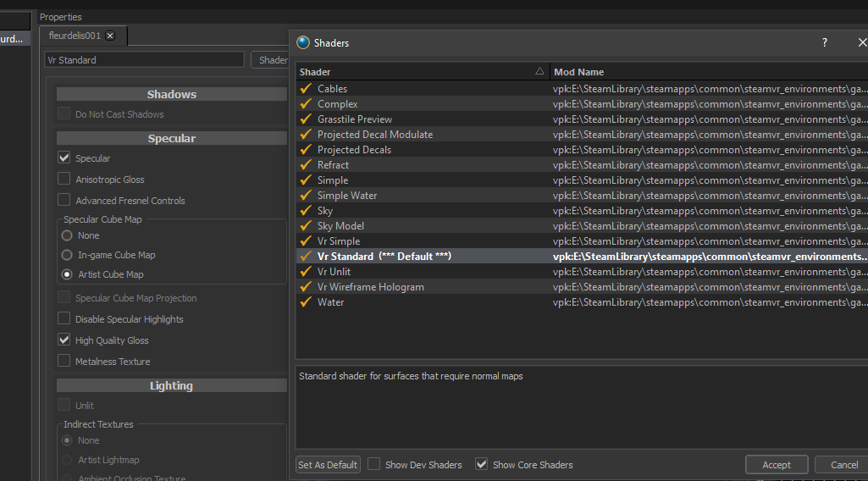
Task: Click the checkmark icon beside Sky shader
Action: point(306,210)
